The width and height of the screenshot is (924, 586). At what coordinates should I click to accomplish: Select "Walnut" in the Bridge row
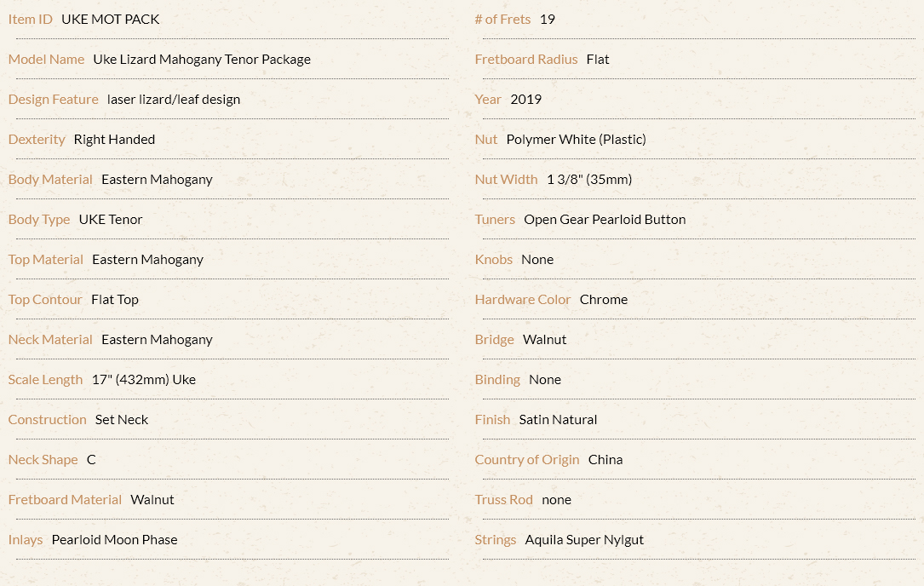(x=544, y=340)
